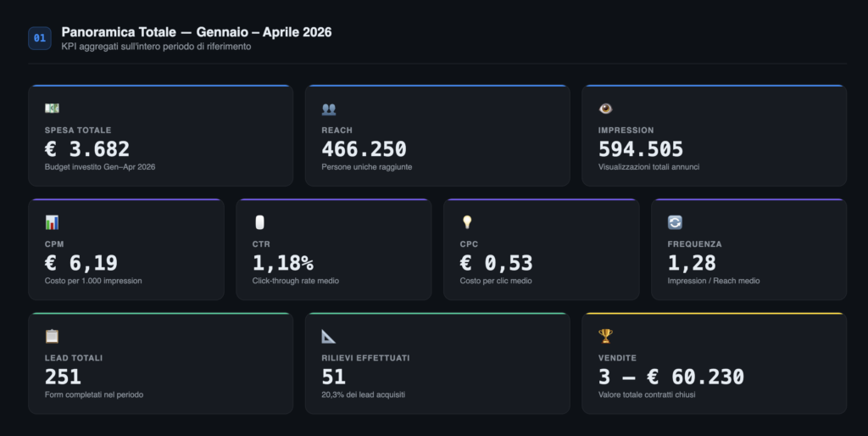Click the clipboard icon in Lead Totali card
Image resolution: width=868 pixels, height=436 pixels.
(x=52, y=336)
